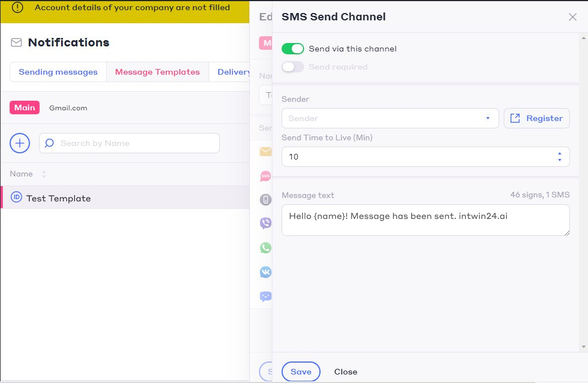
Task: Choose the WhatsApp channel icon
Action: tap(265, 248)
